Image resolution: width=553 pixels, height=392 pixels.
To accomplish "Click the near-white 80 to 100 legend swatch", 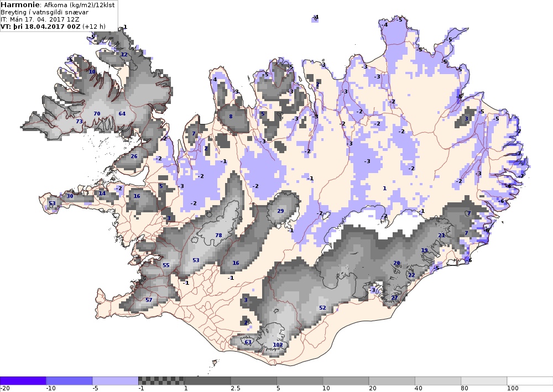I will (x=484, y=381).
